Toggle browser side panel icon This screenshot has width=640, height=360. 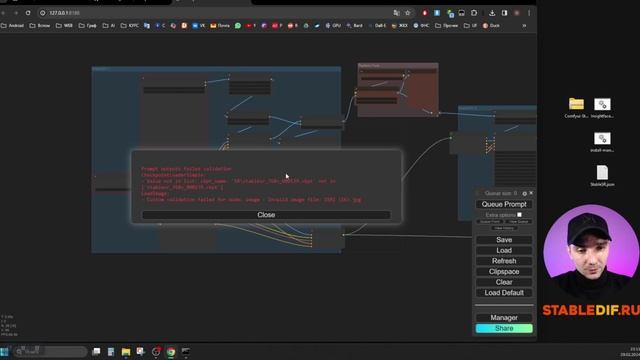click(x=504, y=13)
